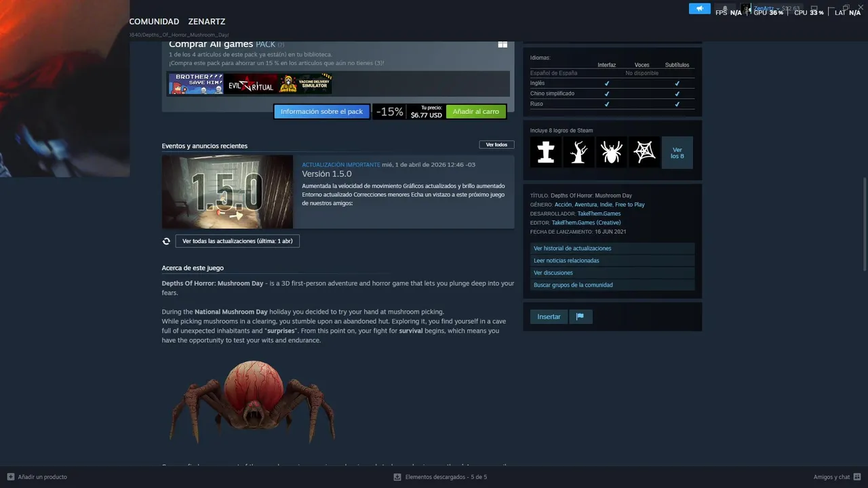Click Ver discusiones link
Screen dimensions: 868x488
pos(612,273)
